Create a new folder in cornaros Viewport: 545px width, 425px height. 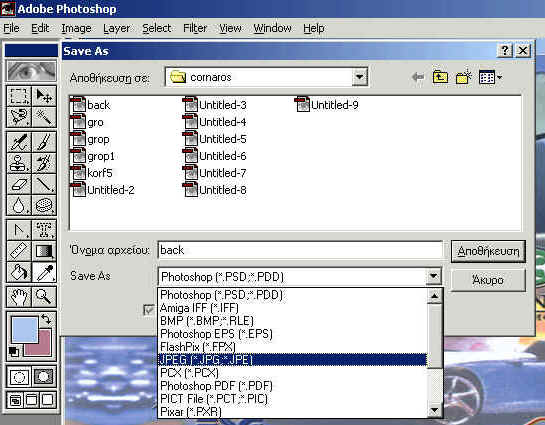coord(463,77)
